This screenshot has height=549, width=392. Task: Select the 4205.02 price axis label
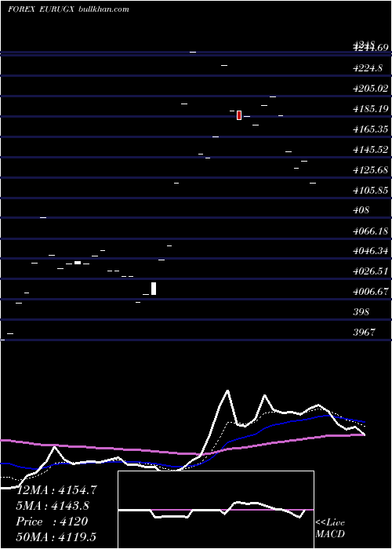[x=371, y=88]
